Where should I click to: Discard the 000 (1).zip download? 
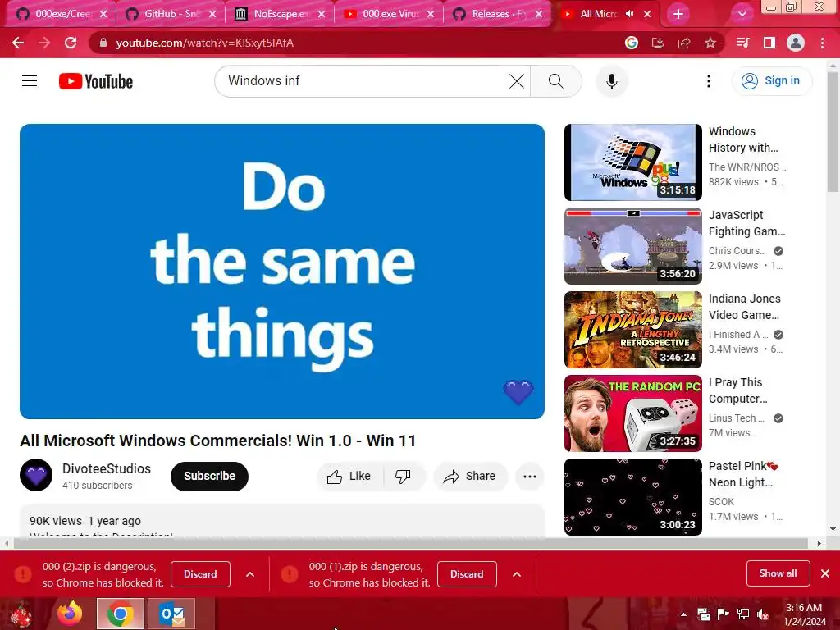(467, 574)
